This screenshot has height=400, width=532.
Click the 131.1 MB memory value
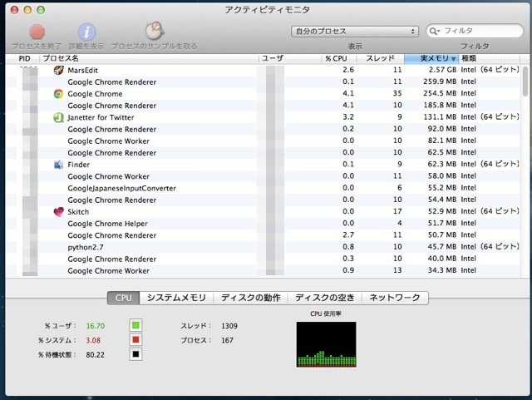point(440,116)
